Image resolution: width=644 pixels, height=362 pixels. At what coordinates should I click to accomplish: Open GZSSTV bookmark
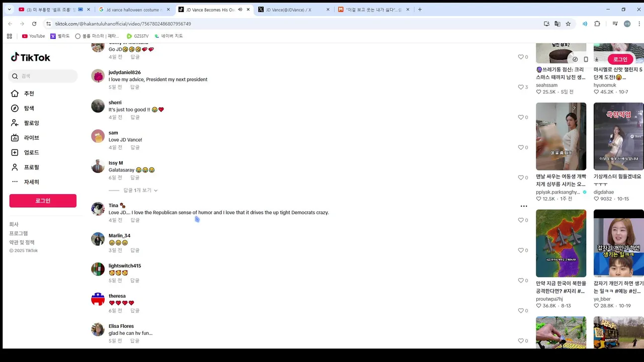point(137,36)
